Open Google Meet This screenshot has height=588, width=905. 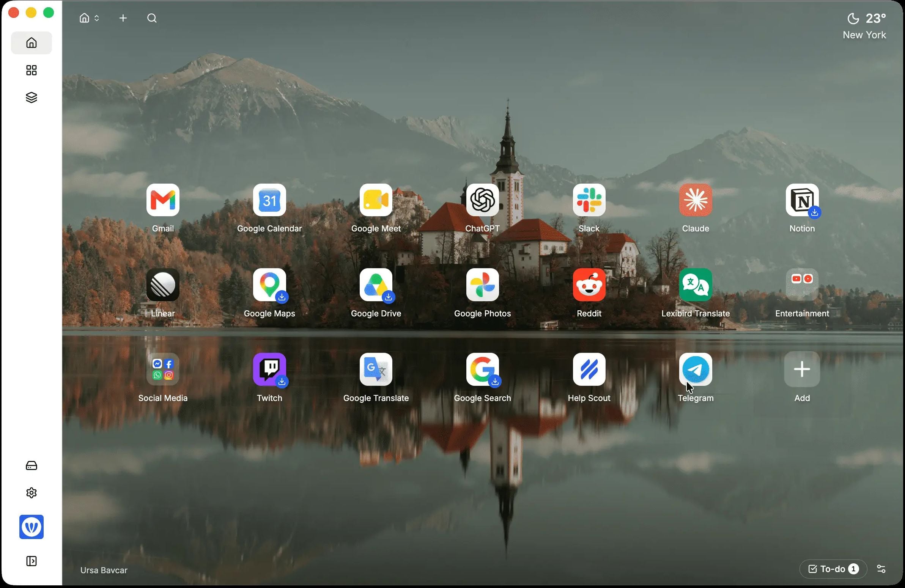(376, 200)
